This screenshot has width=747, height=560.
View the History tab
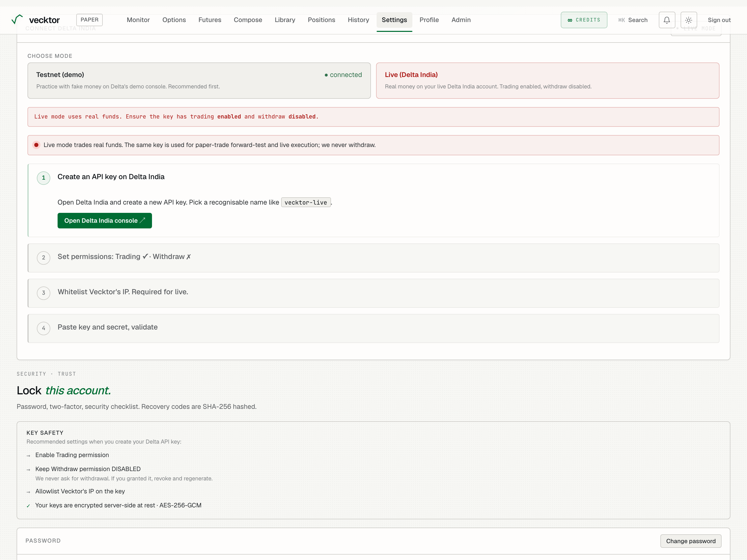click(358, 20)
